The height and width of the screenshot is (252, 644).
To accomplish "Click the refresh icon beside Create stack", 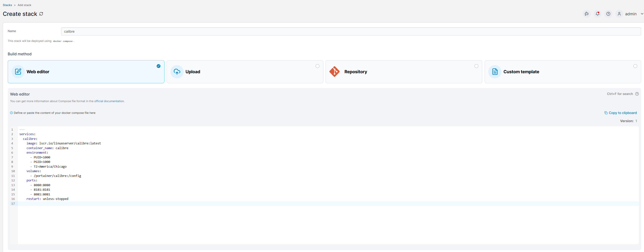I will pyautogui.click(x=41, y=14).
